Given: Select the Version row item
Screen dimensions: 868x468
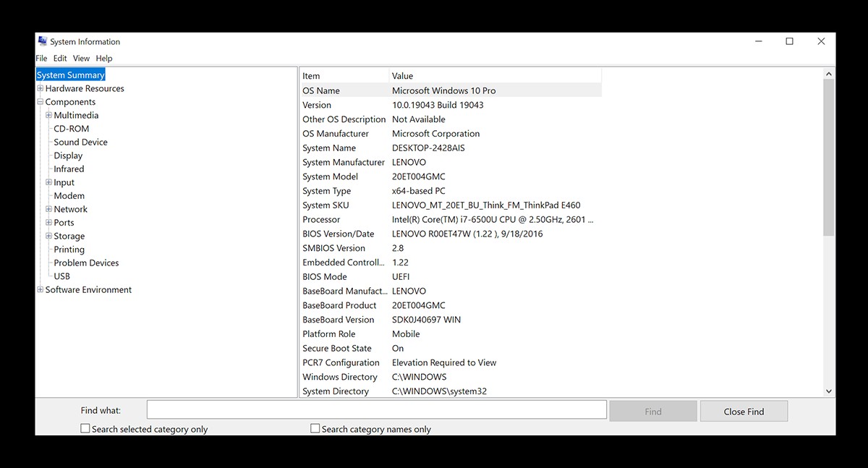Looking at the screenshot, I should [x=317, y=105].
